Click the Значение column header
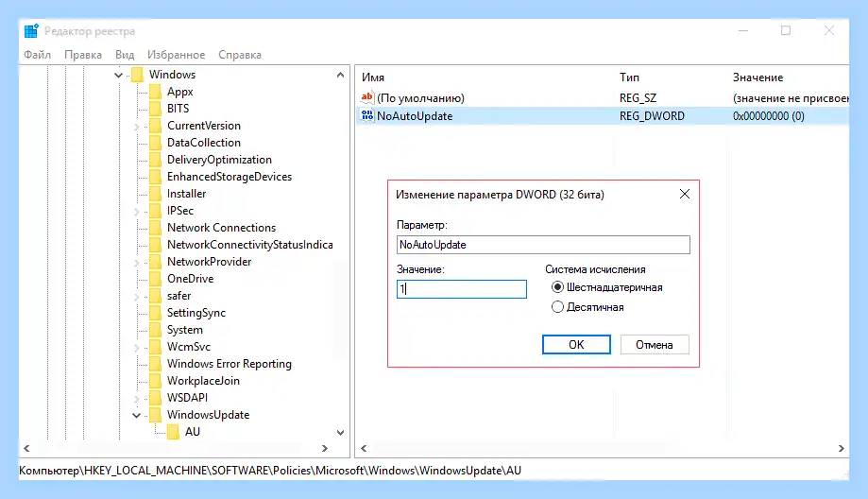Viewport: 868px width, 499px height. click(x=757, y=77)
